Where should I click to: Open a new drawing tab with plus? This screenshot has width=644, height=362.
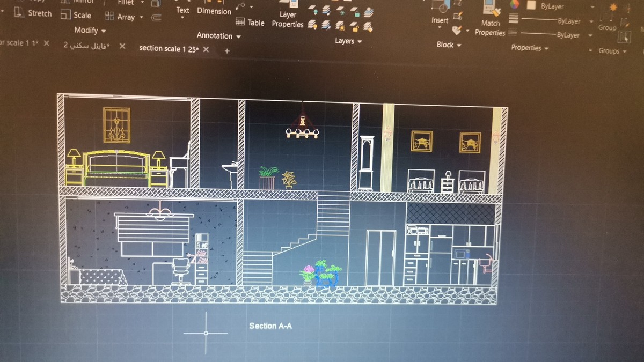[x=227, y=51]
